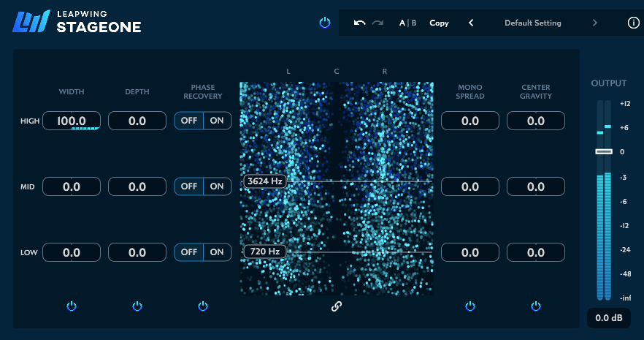Click the 3624 Hz crossover frequency handle

tap(266, 181)
